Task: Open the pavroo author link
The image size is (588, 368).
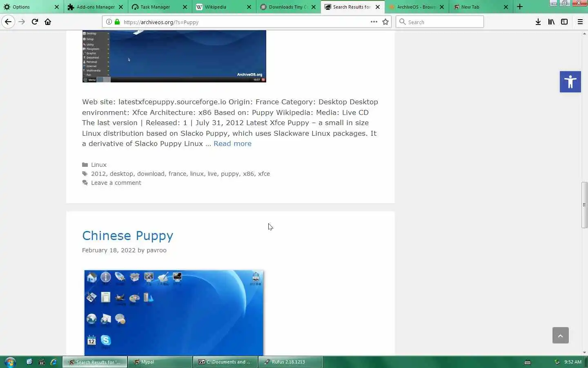Action: tap(156, 250)
